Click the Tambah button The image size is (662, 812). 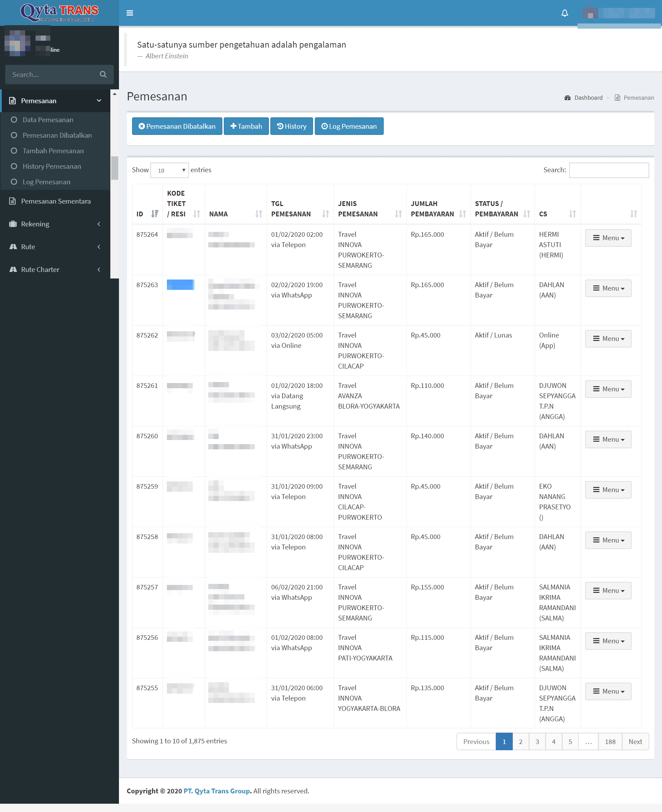point(246,126)
